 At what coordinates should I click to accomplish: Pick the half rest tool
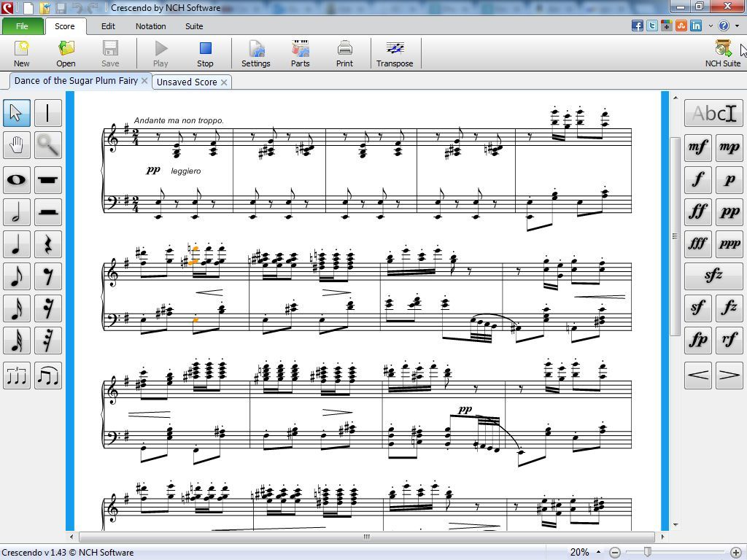tap(47, 212)
